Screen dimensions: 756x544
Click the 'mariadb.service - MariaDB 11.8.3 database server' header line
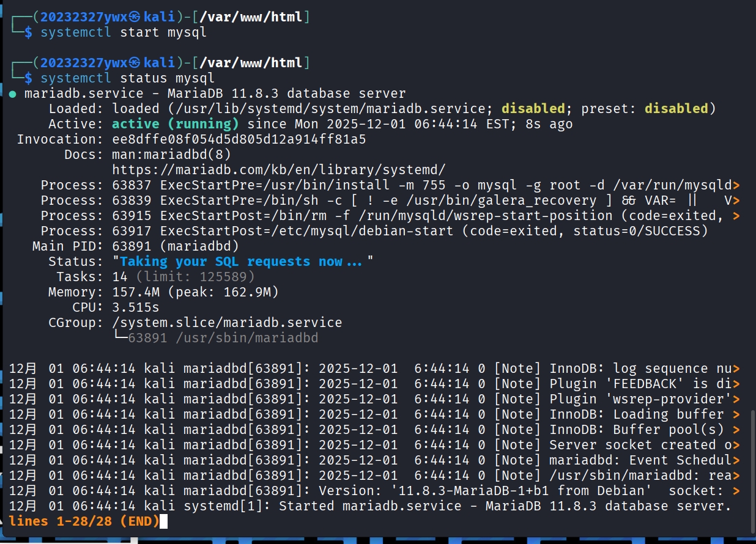215,94
